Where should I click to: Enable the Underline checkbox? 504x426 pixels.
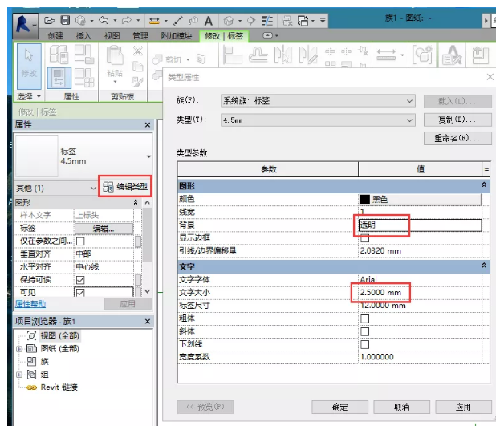(x=364, y=344)
